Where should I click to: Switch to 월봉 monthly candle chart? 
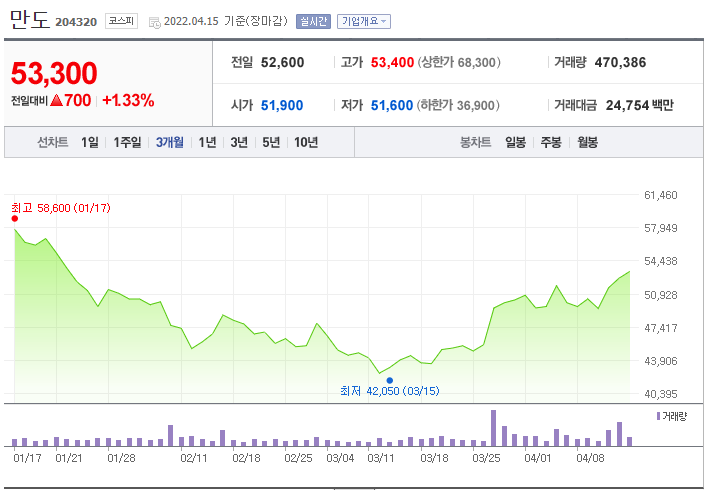[587, 142]
